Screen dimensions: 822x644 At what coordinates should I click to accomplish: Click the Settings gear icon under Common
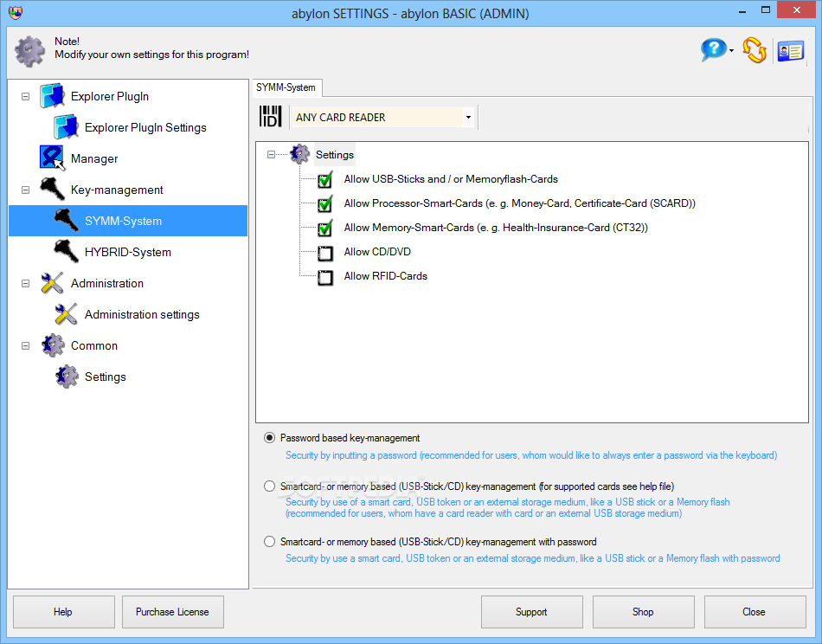click(66, 377)
